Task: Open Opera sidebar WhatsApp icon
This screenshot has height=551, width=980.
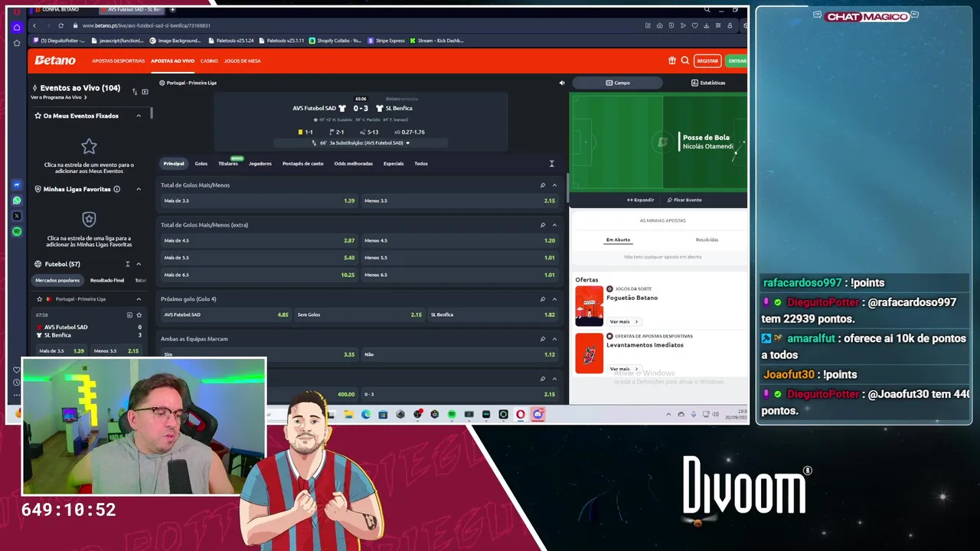Action: (17, 201)
